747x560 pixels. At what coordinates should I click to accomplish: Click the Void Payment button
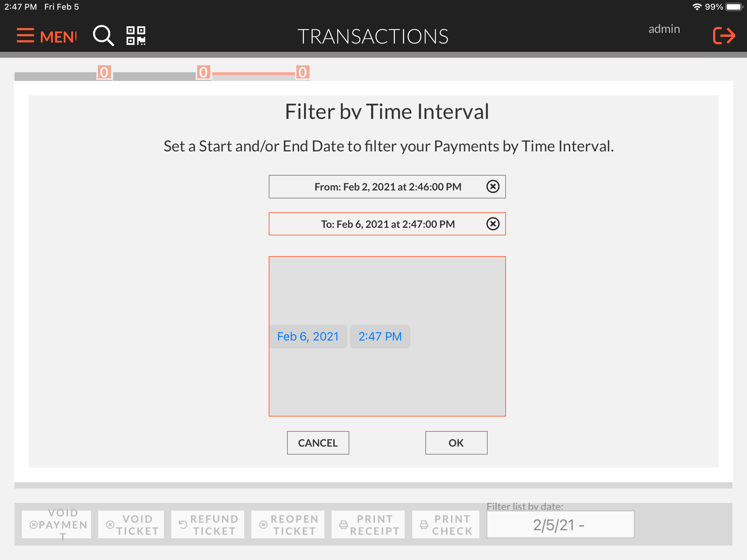[x=56, y=524]
